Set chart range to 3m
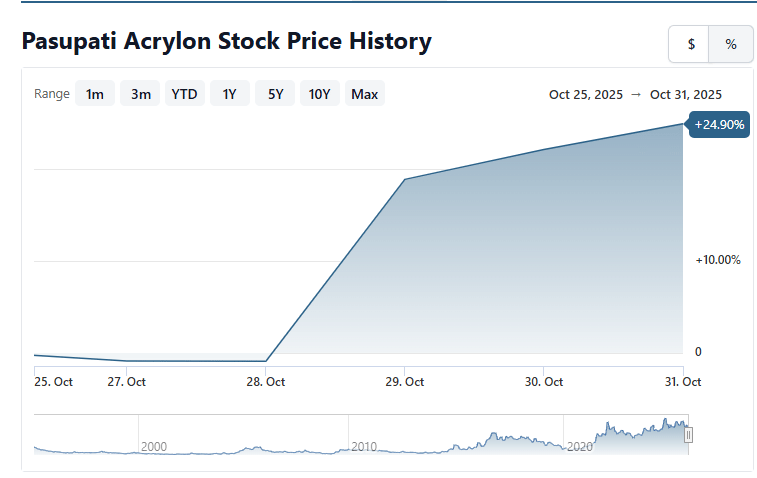This screenshot has width=757, height=478. click(x=141, y=94)
